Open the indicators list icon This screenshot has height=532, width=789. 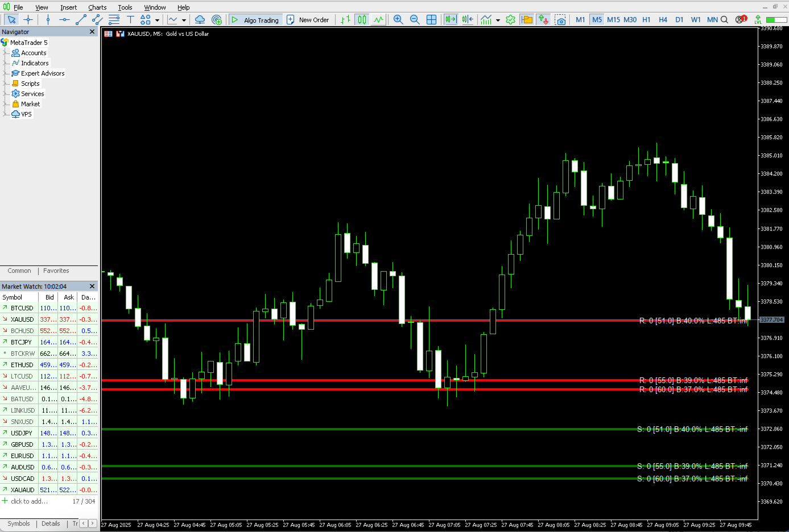(x=486, y=20)
